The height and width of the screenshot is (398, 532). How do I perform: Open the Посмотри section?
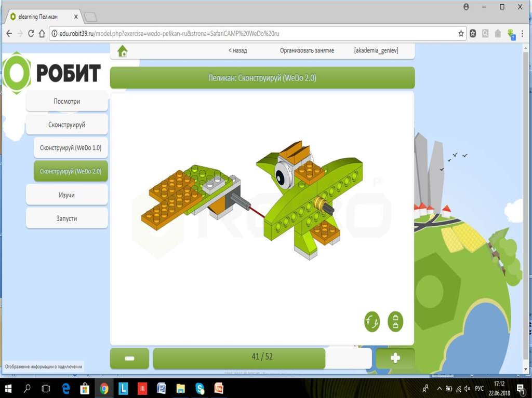click(67, 101)
